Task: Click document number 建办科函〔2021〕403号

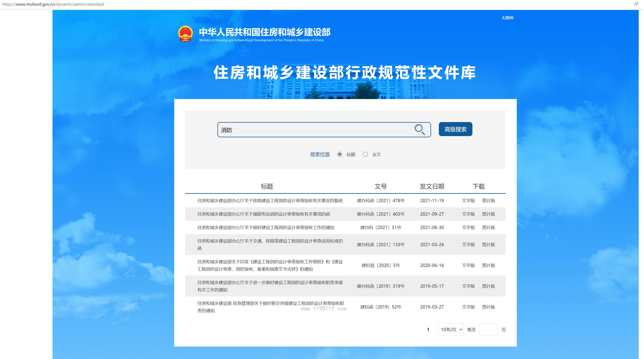Action: pos(380,214)
